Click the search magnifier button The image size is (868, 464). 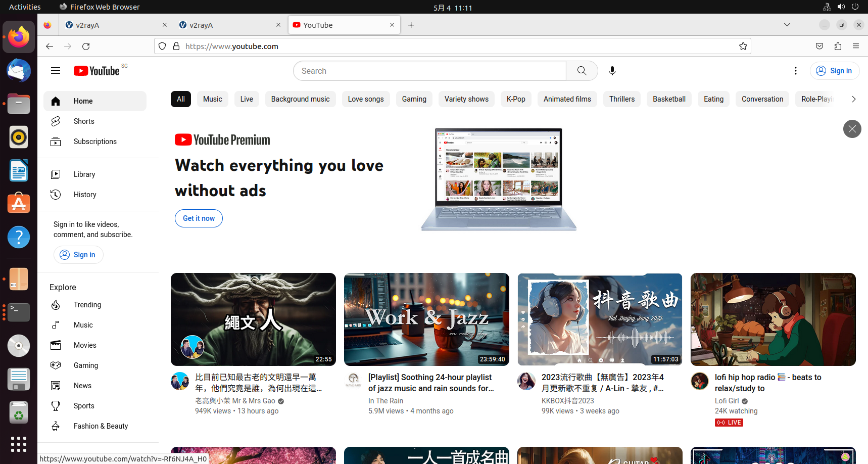point(582,71)
